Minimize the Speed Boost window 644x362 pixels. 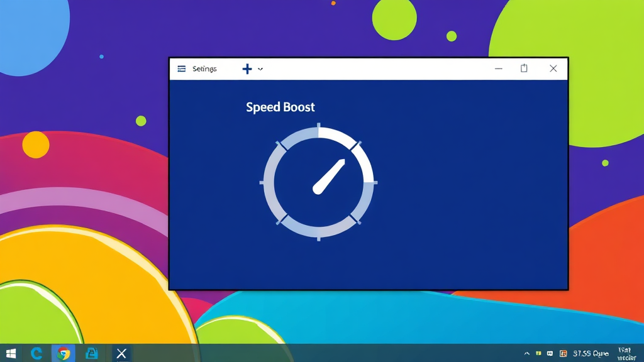point(499,69)
